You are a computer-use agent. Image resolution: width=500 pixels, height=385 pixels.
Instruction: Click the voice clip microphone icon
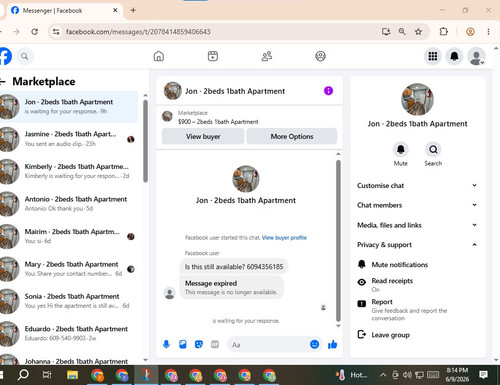tap(166, 344)
